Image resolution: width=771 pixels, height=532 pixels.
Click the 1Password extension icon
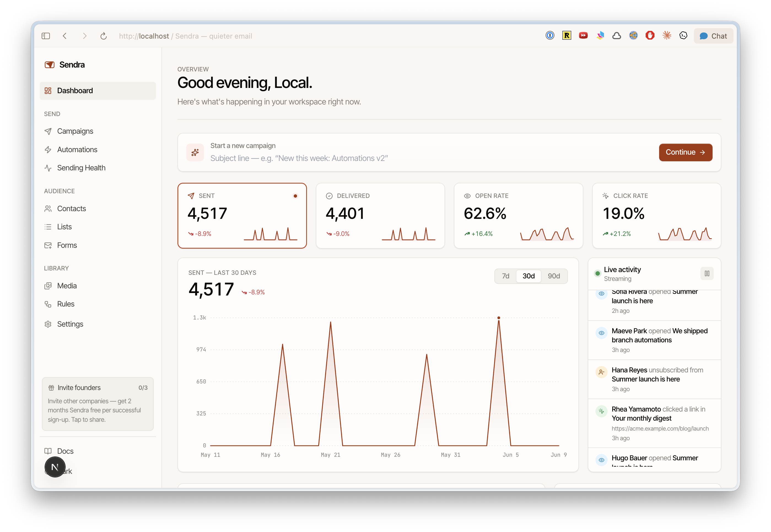click(x=550, y=35)
